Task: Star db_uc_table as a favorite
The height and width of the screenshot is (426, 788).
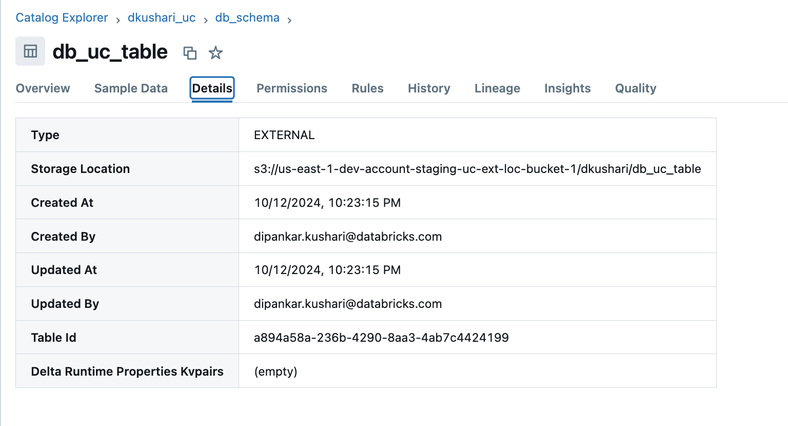Action: [215, 53]
